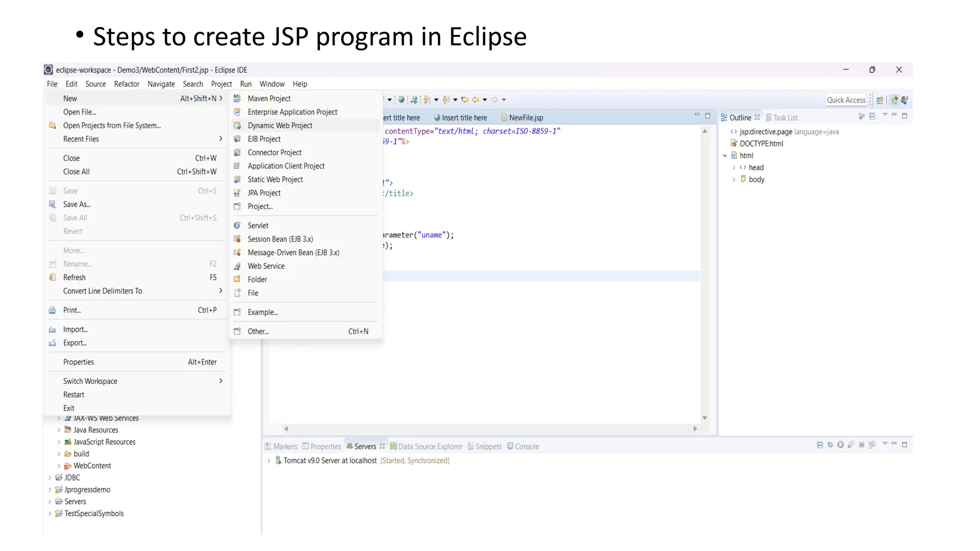Viewport: 980px width, 551px height.
Task: Click the Connector Project icon
Action: click(237, 152)
